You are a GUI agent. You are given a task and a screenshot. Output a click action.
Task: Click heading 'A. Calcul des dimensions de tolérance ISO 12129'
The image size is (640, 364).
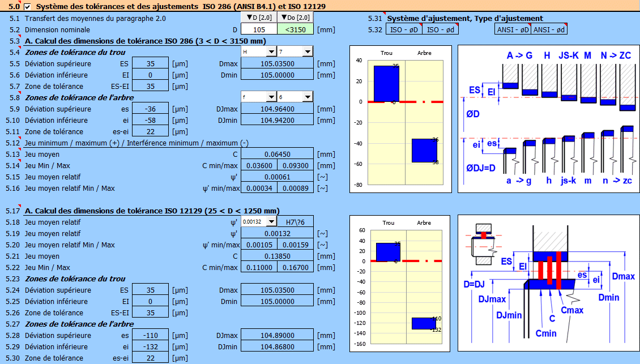point(152,211)
